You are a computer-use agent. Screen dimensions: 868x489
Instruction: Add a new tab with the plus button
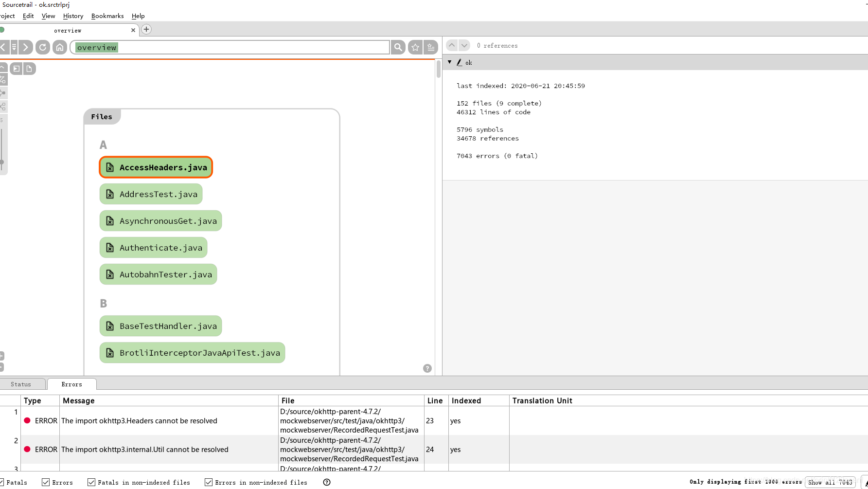tap(146, 29)
